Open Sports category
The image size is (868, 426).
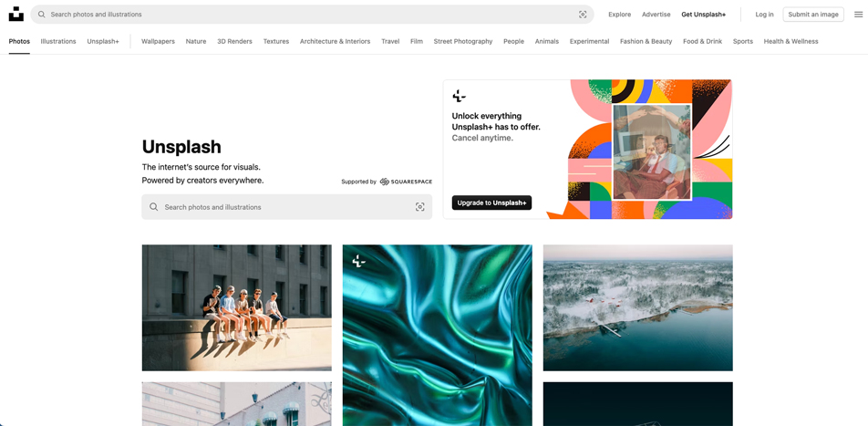tap(743, 42)
